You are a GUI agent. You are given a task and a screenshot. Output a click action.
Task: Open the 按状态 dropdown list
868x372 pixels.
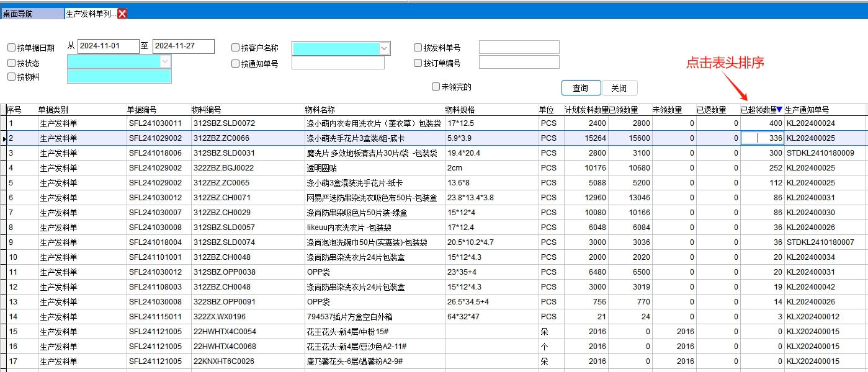tap(165, 61)
